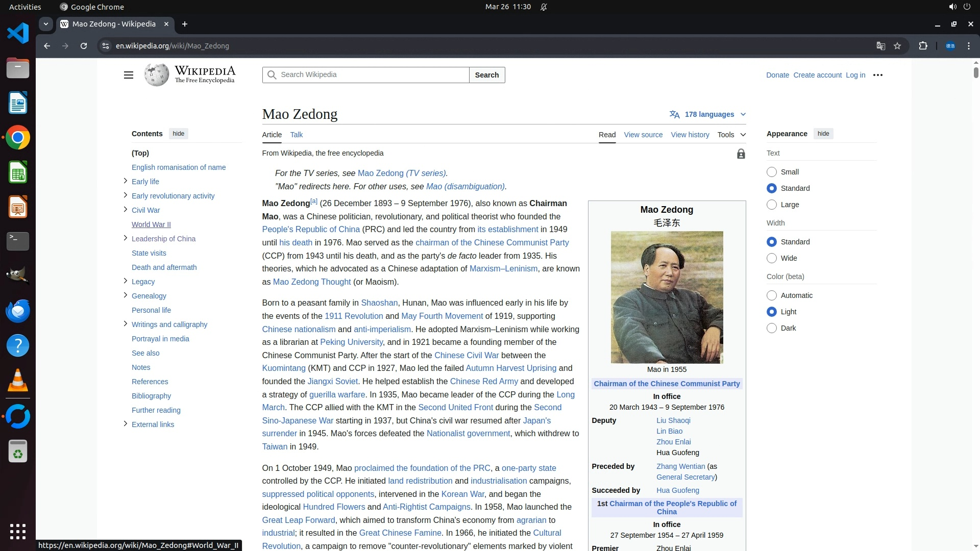980x551 pixels.
Task: Click the Search button
Action: click(x=486, y=75)
